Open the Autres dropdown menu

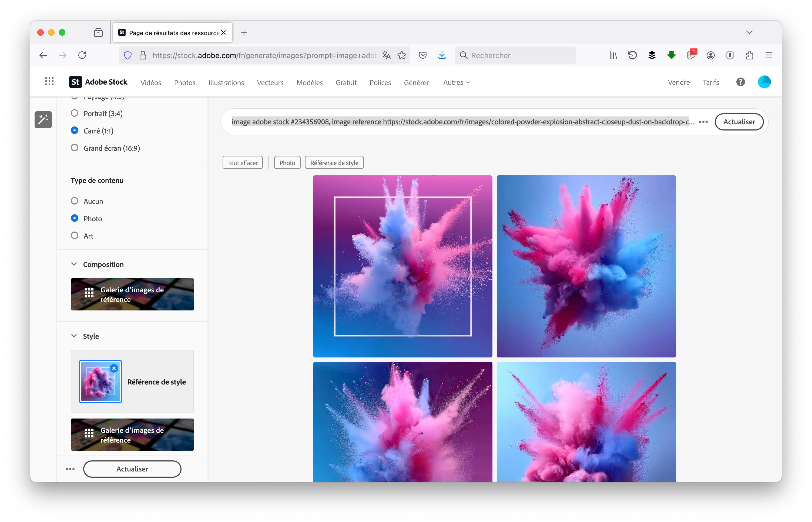pyautogui.click(x=456, y=82)
